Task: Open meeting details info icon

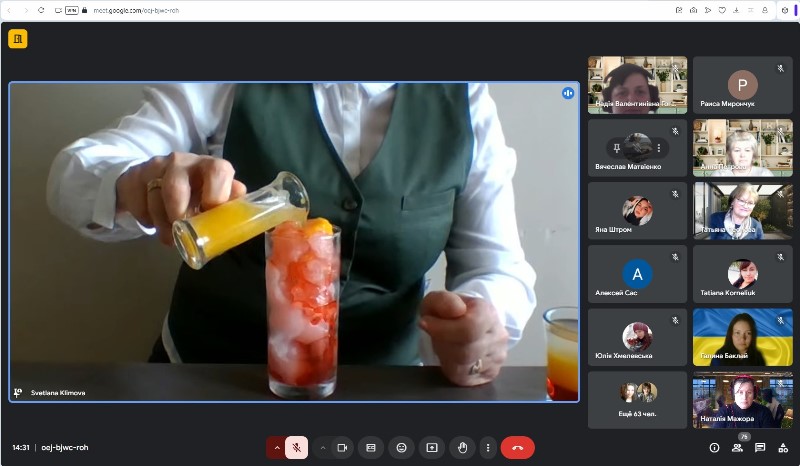Action: tap(714, 448)
